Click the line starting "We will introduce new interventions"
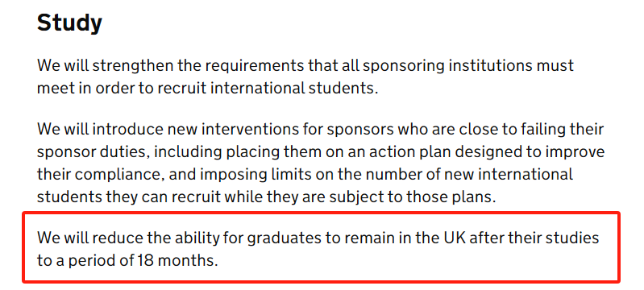 tap(320, 129)
